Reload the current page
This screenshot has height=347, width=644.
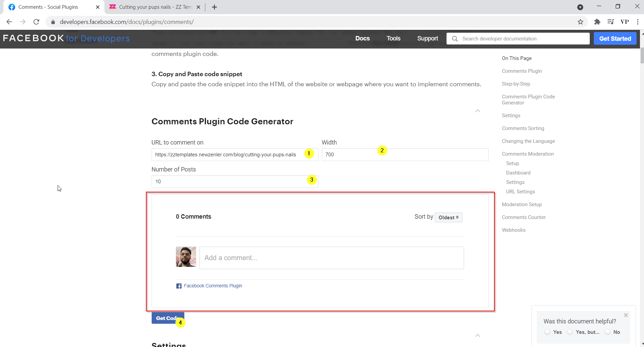pyautogui.click(x=36, y=22)
